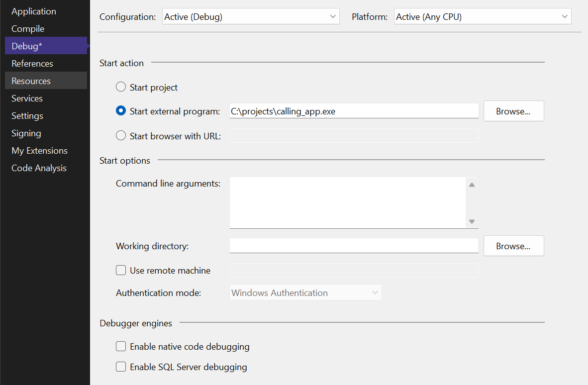Select the Signing settings page

(x=25, y=133)
